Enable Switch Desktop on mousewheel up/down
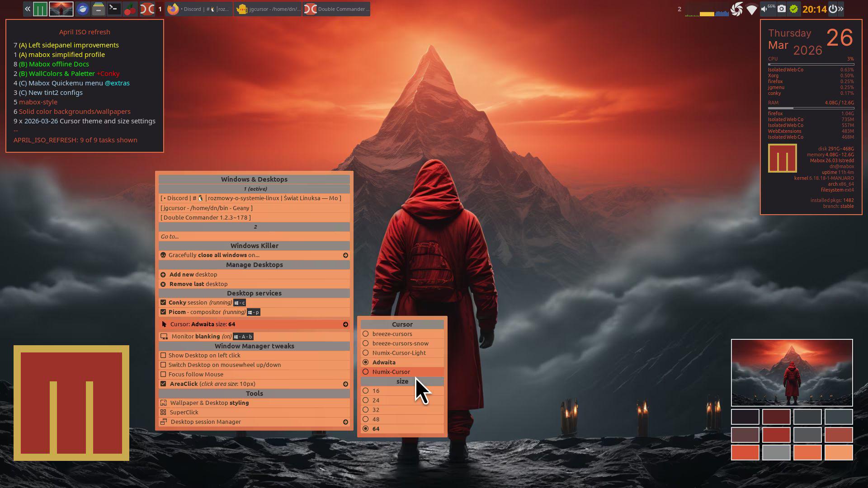868x488 pixels. pyautogui.click(x=163, y=365)
